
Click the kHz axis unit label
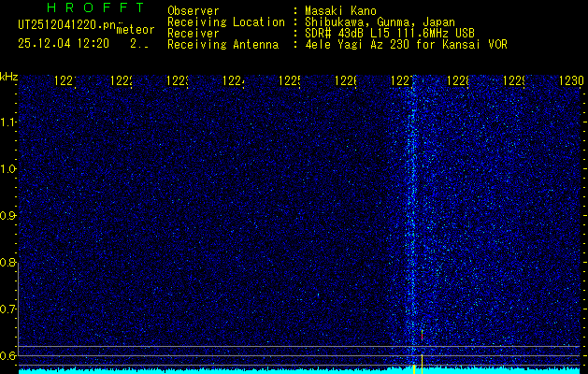point(9,77)
